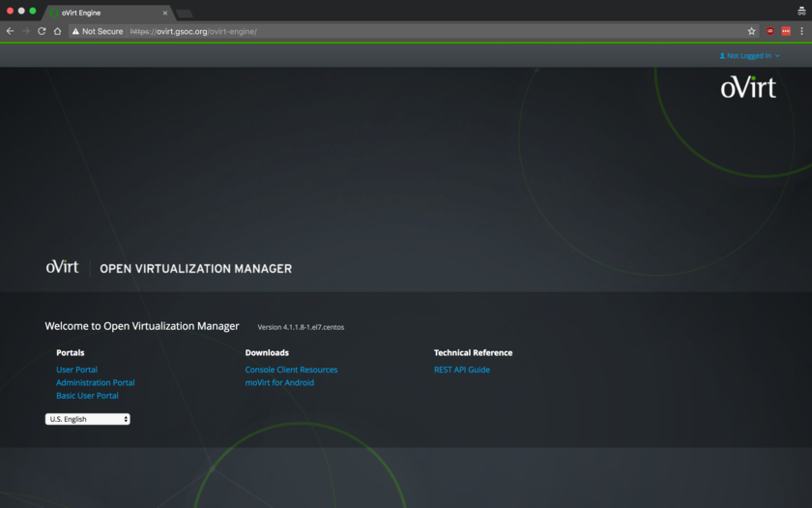Click the Technical Reference heading

click(x=474, y=352)
